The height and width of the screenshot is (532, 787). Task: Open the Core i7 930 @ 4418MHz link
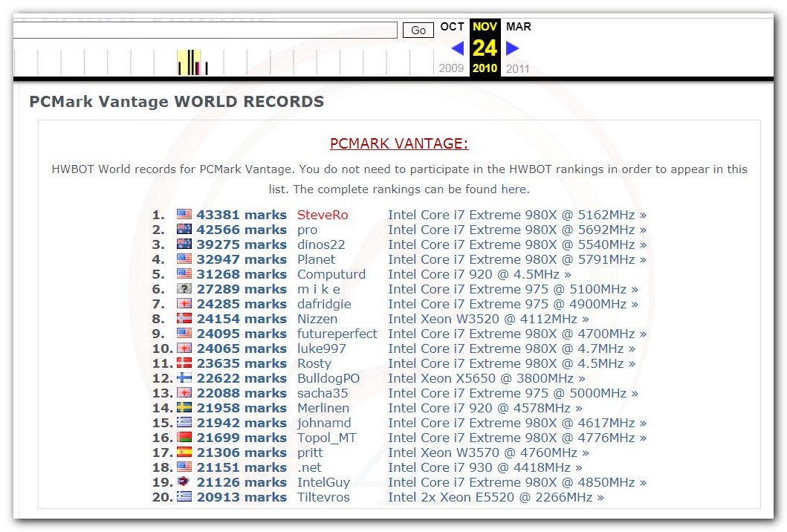[x=485, y=468]
